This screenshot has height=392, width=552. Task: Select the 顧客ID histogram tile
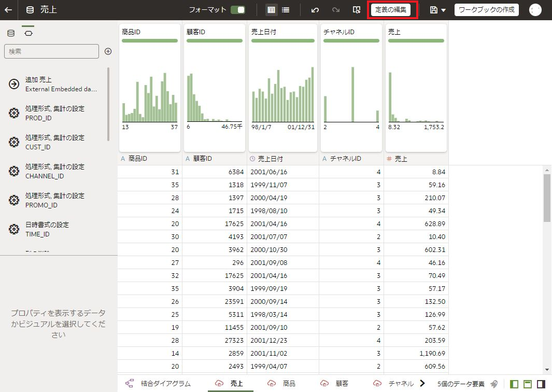215,88
